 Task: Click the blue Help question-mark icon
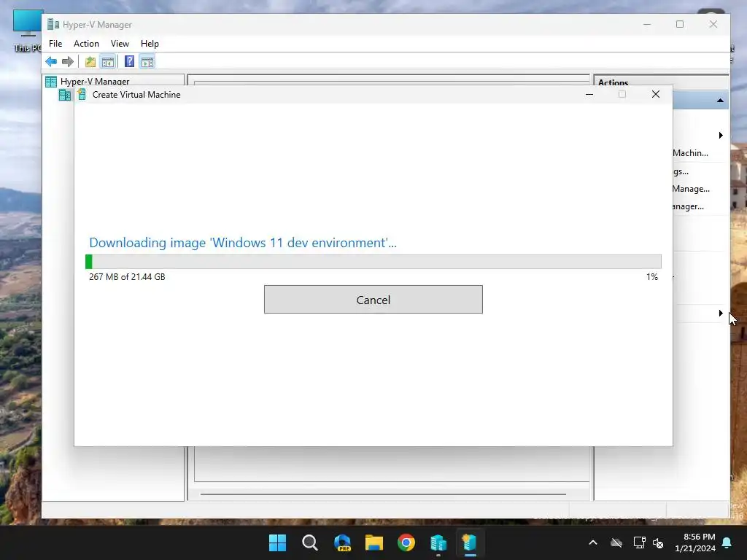(129, 61)
